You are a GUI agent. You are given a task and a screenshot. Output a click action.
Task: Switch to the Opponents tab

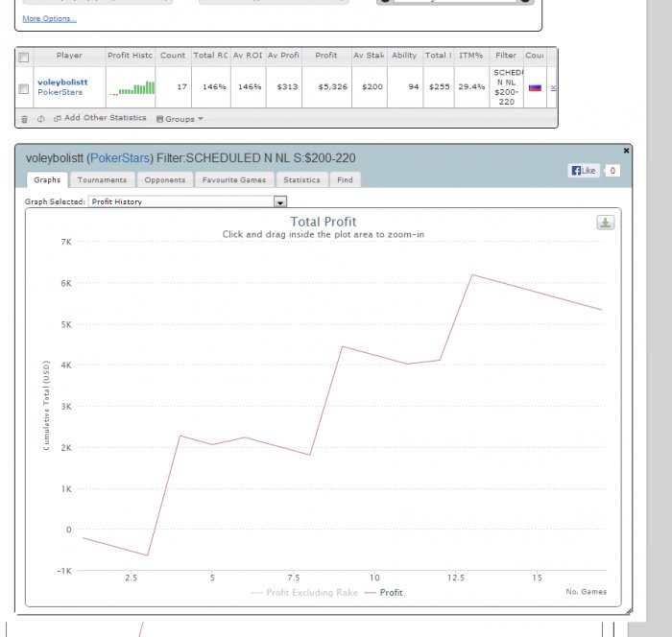(165, 180)
